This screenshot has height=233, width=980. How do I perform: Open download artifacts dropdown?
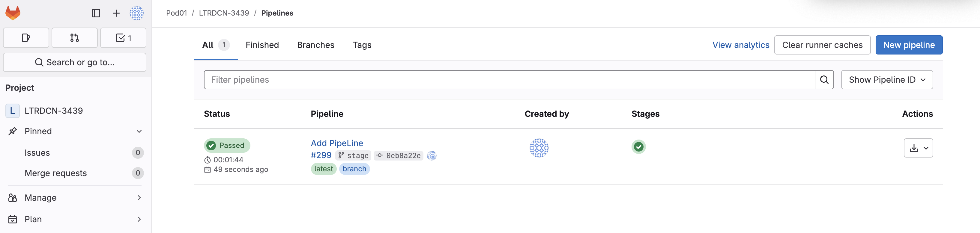point(918,148)
